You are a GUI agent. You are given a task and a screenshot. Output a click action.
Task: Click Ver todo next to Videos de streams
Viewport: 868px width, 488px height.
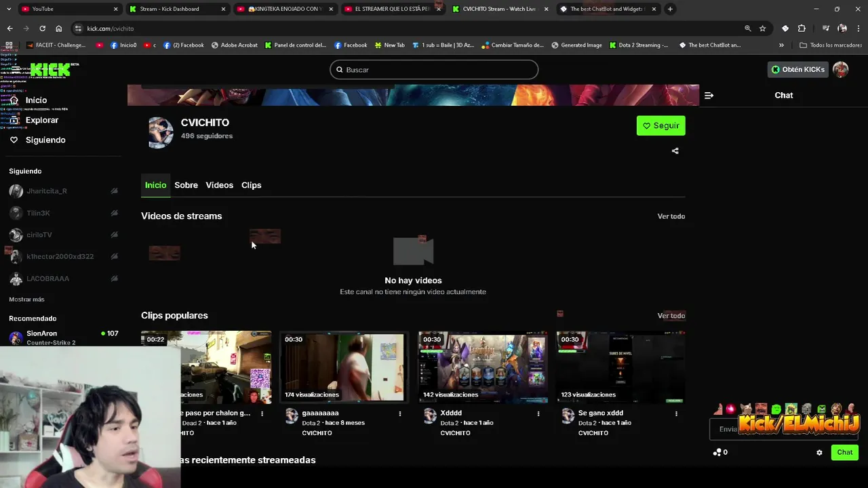[x=671, y=216]
